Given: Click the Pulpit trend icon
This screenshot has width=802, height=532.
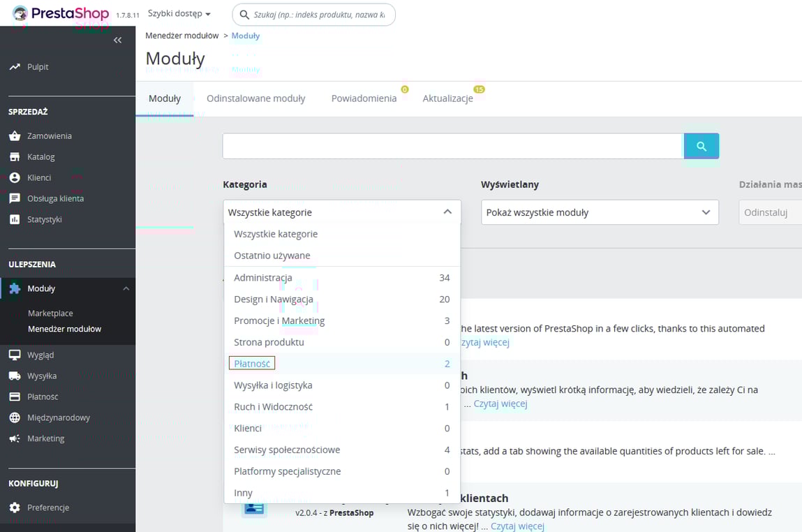Looking at the screenshot, I should 15,66.
